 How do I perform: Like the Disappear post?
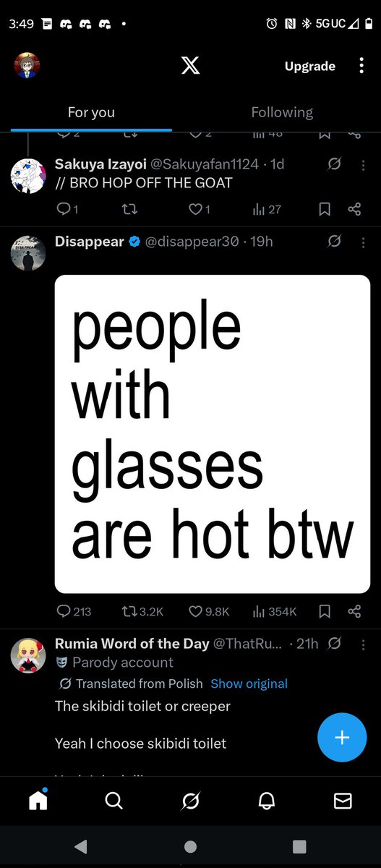(209, 611)
